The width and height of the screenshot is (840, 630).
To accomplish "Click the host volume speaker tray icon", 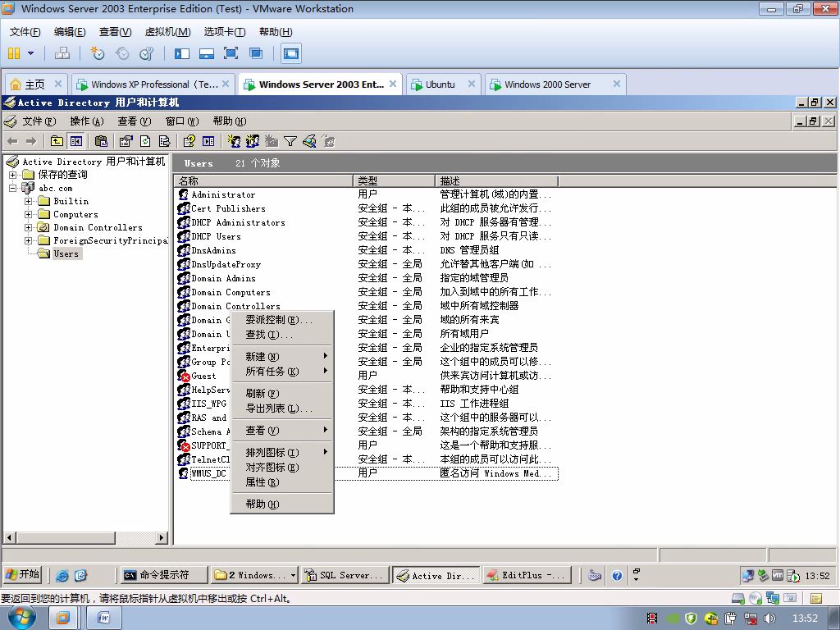I will coord(769,619).
